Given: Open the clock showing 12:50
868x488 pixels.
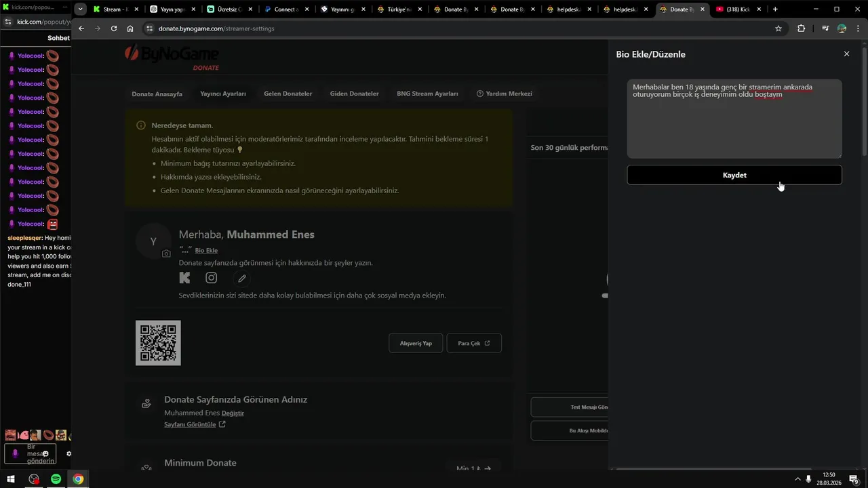Looking at the screenshot, I should pos(829,479).
